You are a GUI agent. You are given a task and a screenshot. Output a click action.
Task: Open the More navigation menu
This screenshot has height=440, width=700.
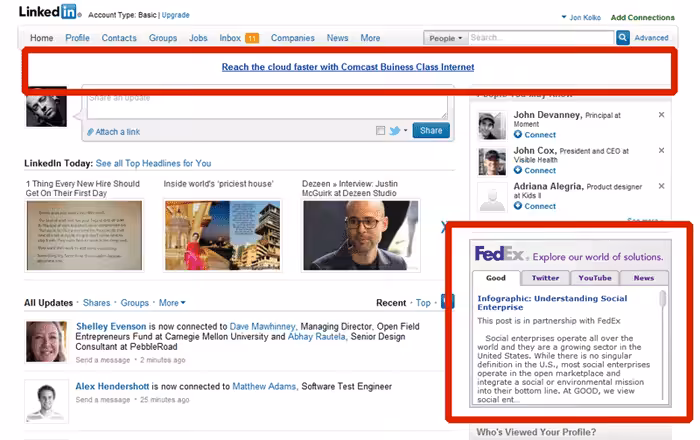371,38
